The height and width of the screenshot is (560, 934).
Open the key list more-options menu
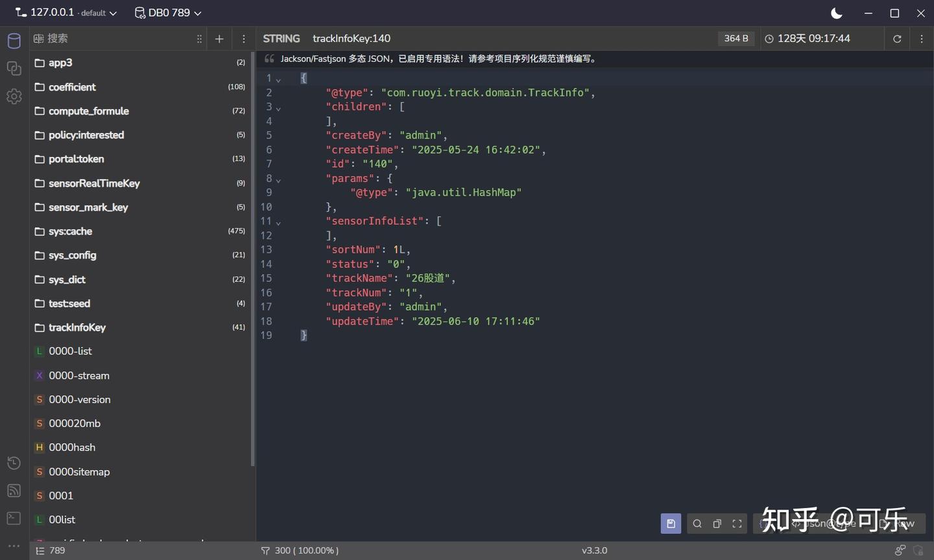coord(244,39)
